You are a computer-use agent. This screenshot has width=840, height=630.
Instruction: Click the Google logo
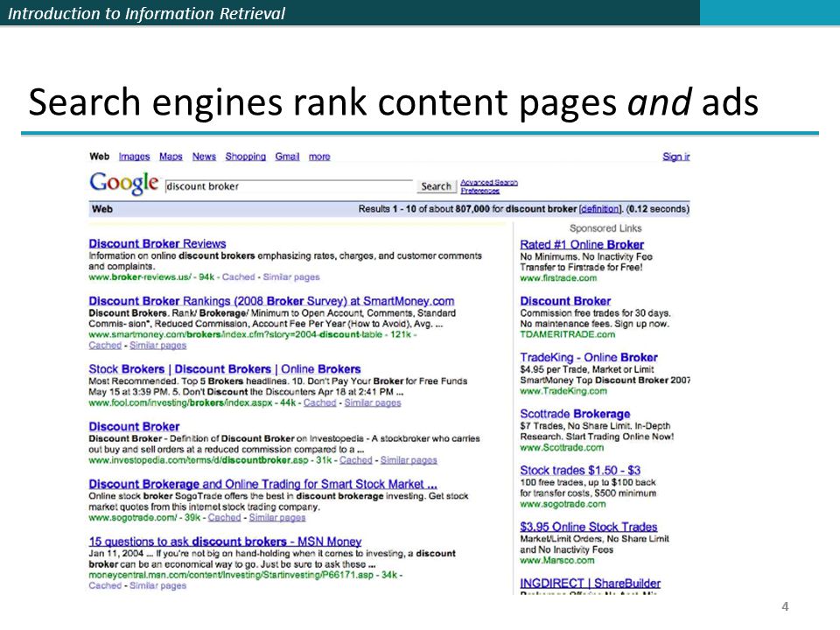coord(123,183)
